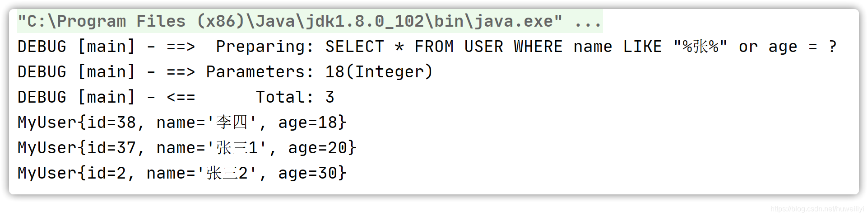Click the Total: 3 log line

click(x=176, y=97)
